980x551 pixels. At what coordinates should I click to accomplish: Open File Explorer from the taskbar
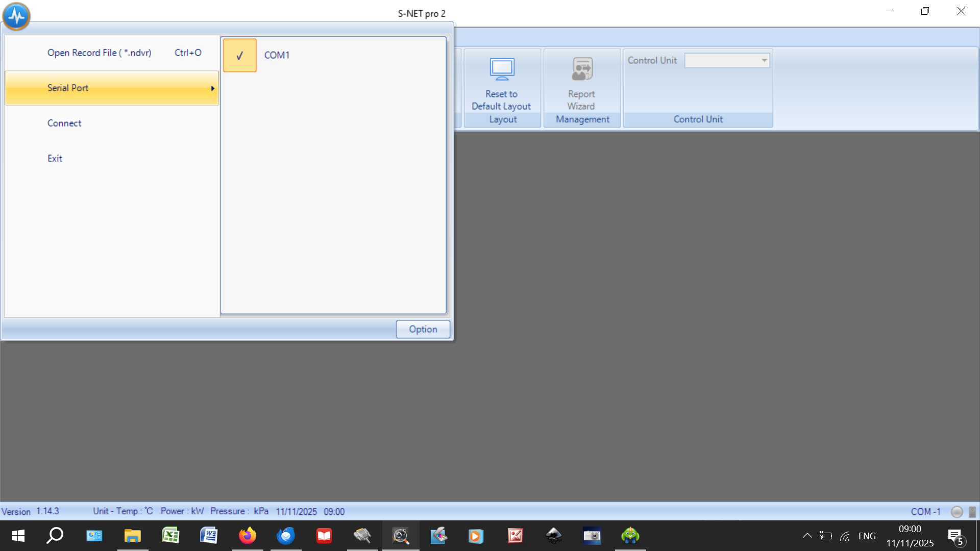coord(132,536)
